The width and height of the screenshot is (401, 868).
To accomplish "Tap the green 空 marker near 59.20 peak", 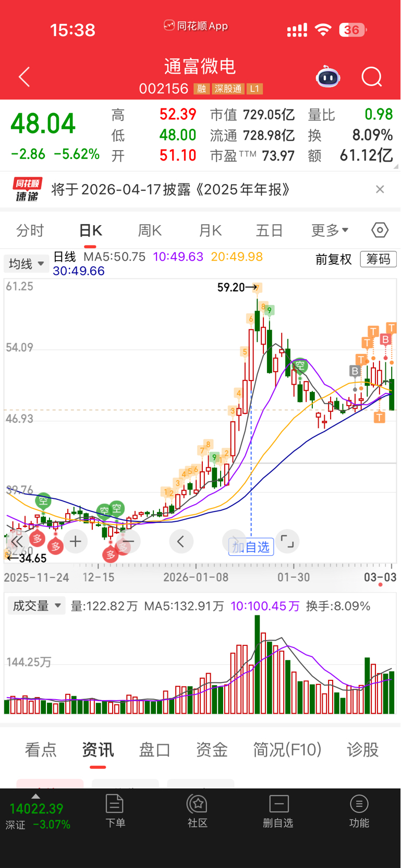I will [x=300, y=366].
